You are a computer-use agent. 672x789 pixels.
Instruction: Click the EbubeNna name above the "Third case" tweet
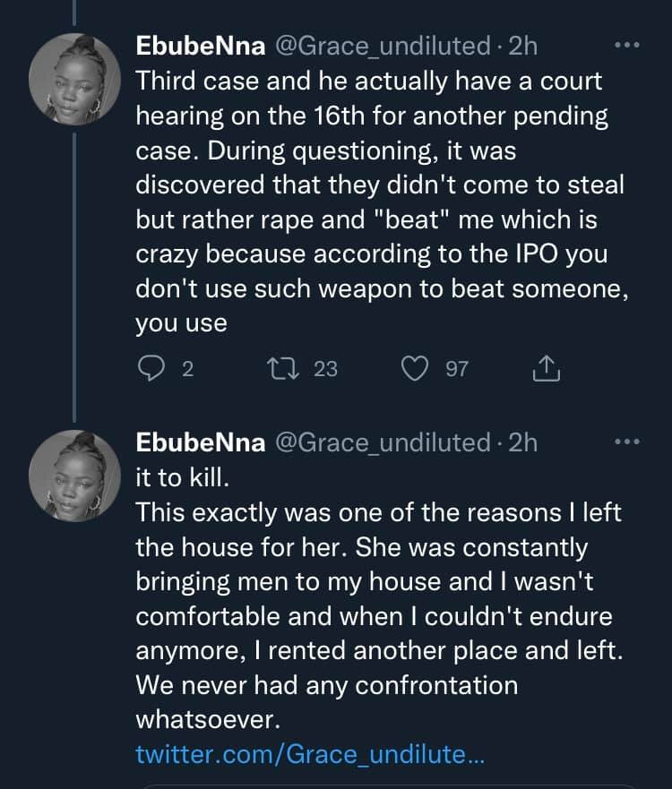[x=200, y=44]
